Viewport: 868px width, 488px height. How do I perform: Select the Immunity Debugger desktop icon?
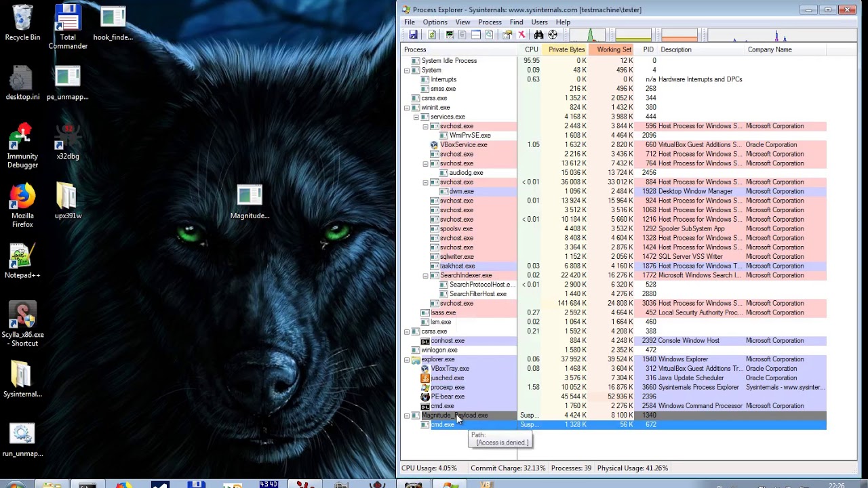(x=22, y=146)
